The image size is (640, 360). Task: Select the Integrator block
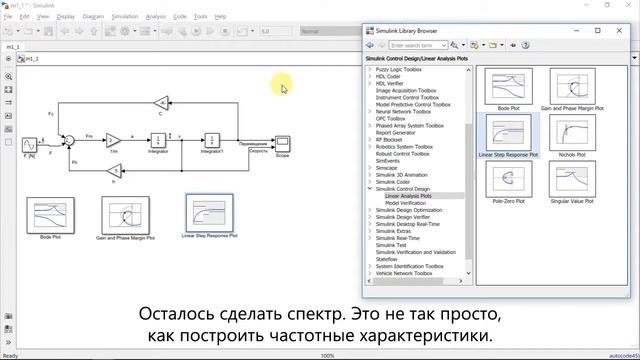158,140
